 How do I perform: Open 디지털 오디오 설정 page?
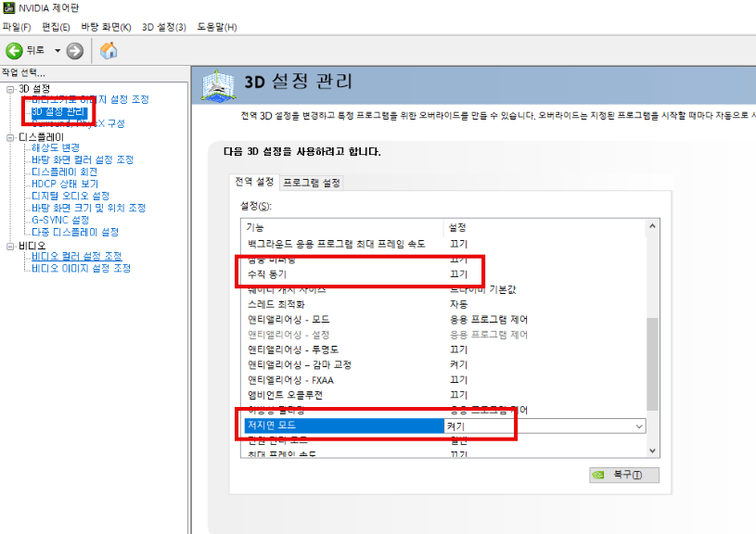[70, 196]
